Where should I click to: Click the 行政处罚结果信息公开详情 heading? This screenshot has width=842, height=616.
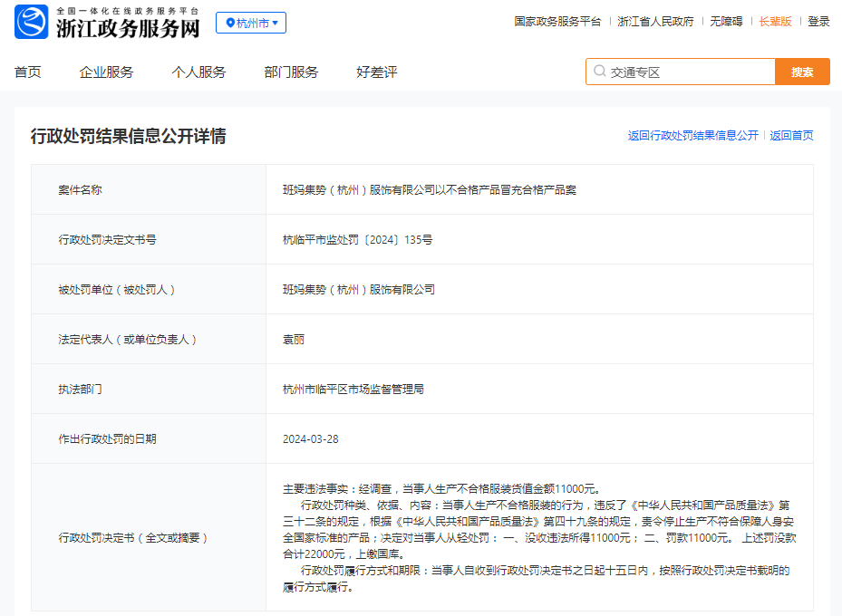pyautogui.click(x=129, y=136)
